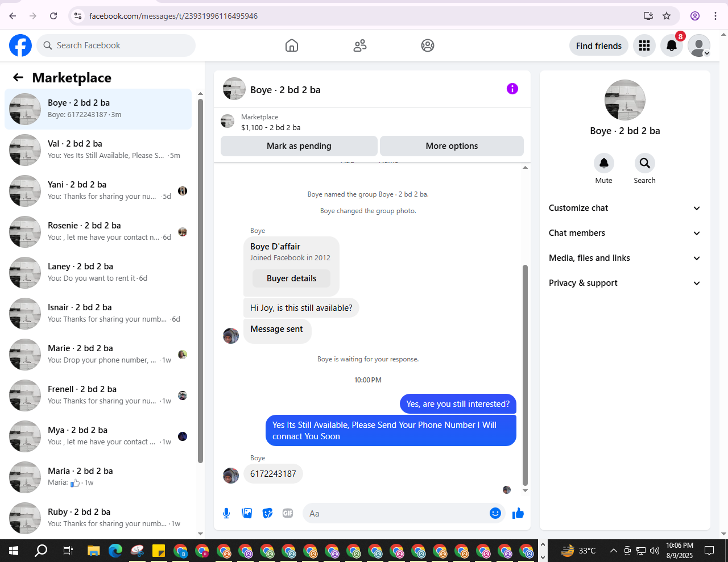
Task: Expand the Privacy & support section
Action: pyautogui.click(x=625, y=283)
